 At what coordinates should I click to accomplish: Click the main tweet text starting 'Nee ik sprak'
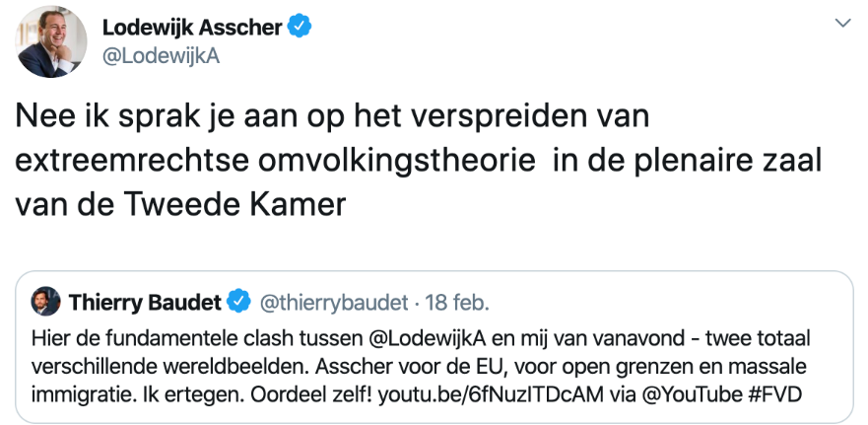[419, 161]
